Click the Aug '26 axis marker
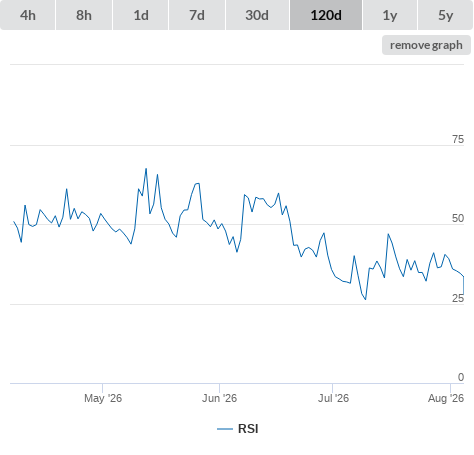 446,398
